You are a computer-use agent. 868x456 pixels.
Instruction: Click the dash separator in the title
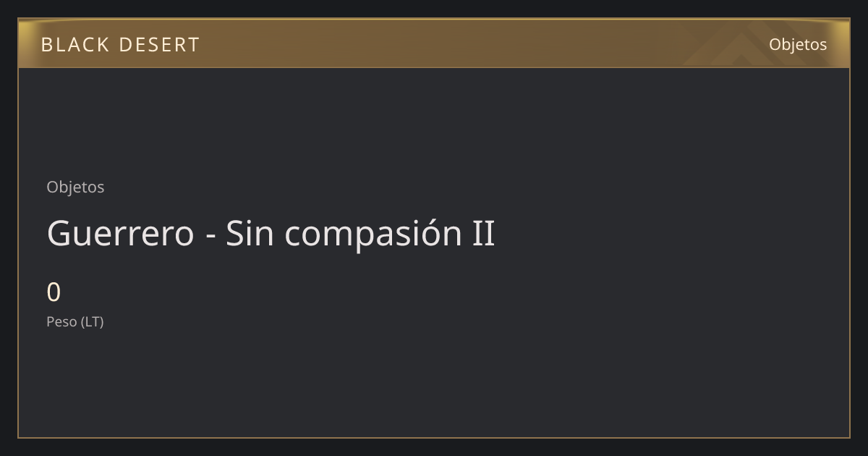(x=210, y=236)
